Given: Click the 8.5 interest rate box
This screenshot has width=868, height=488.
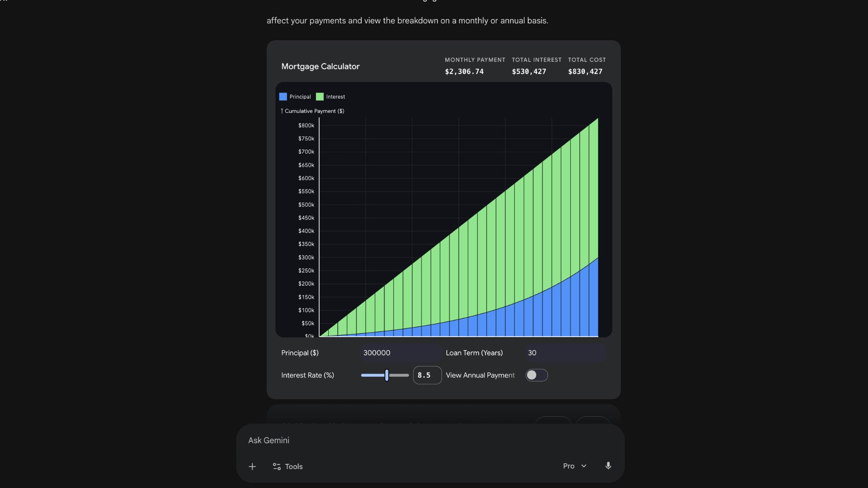Looking at the screenshot, I should [x=427, y=375].
